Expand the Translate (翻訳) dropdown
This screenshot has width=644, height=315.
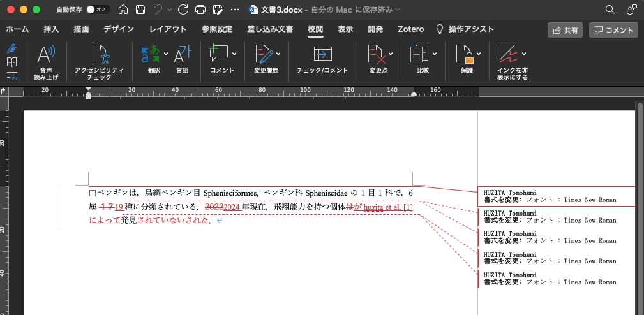[x=166, y=54]
